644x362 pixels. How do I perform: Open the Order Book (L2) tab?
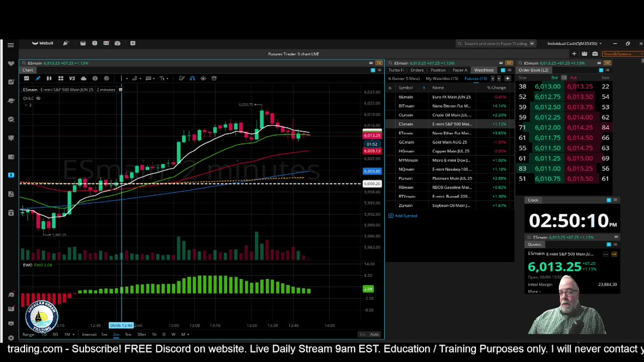tap(533, 70)
